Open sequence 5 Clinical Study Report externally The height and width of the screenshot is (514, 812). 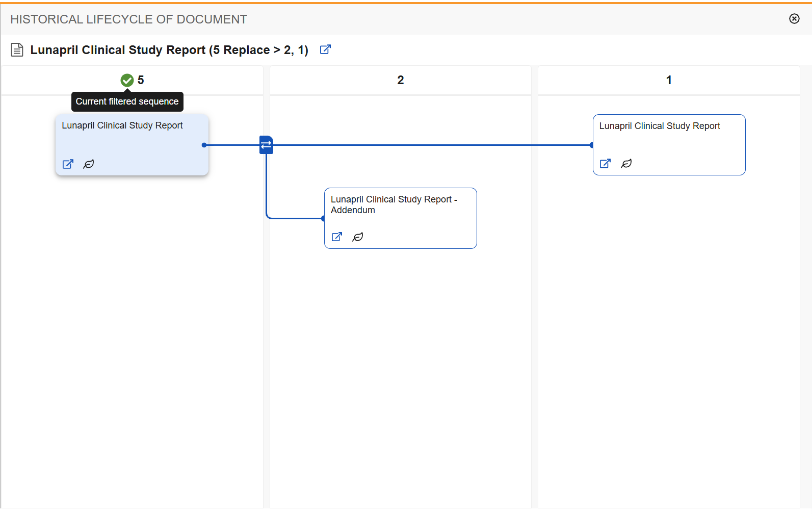click(68, 164)
